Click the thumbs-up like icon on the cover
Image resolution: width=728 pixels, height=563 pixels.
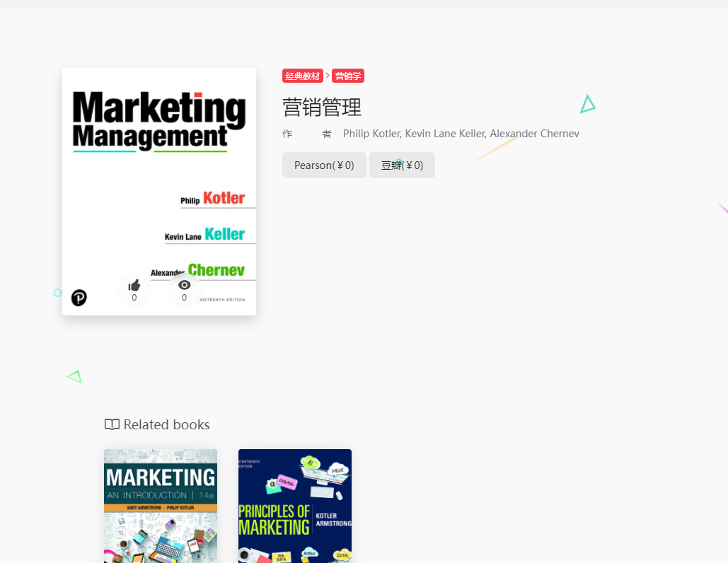134,285
